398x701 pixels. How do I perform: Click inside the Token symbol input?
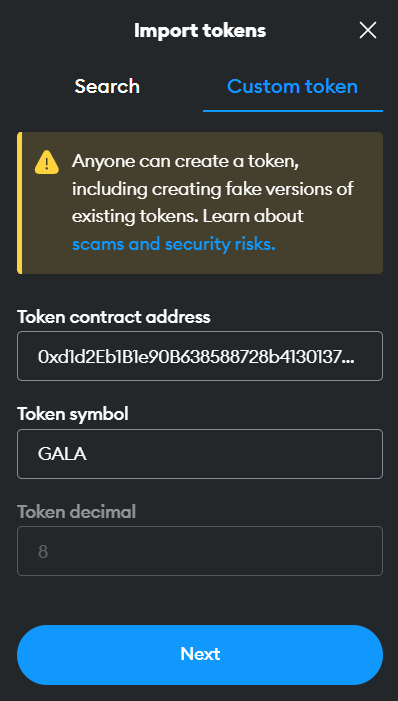[200, 454]
